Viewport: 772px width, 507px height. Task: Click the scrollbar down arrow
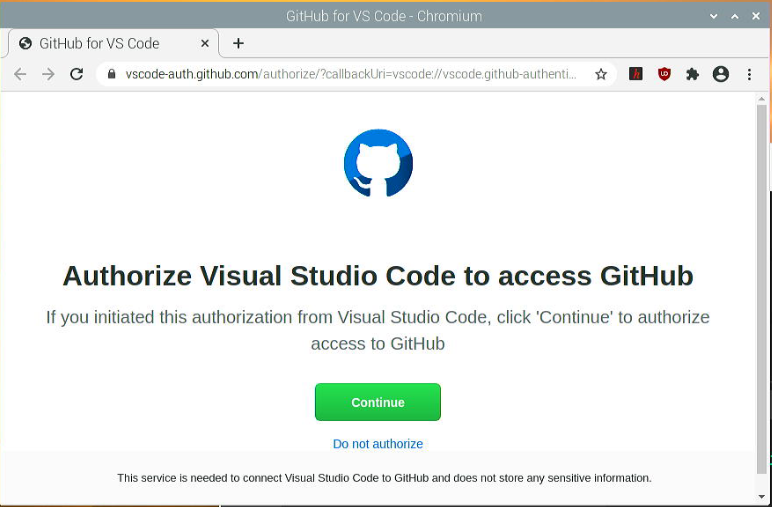[x=762, y=496]
